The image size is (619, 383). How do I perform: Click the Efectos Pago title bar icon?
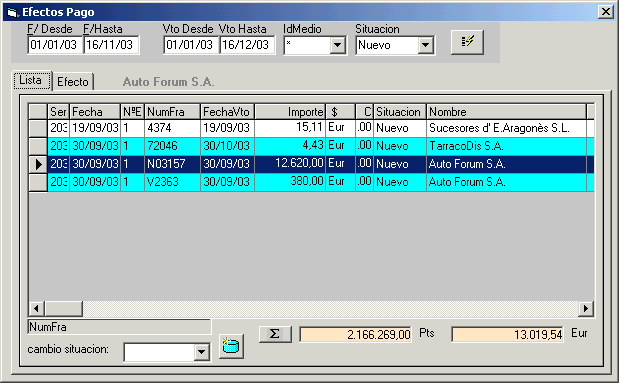tap(12, 12)
